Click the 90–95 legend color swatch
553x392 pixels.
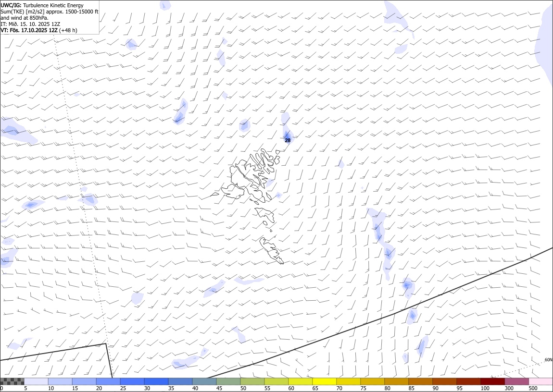point(445,381)
